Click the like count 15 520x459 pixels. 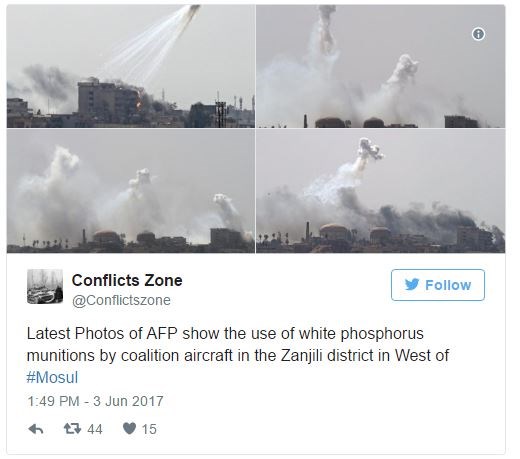pos(149,429)
